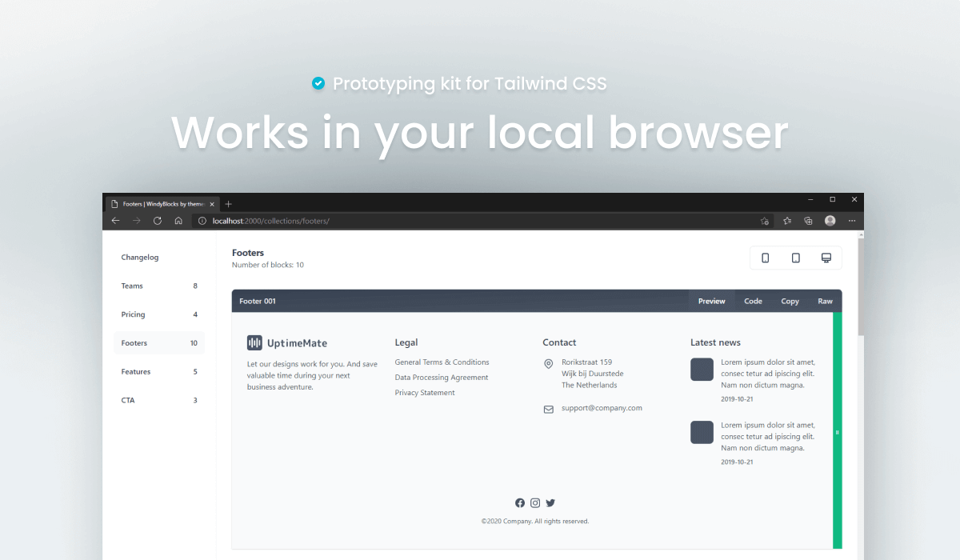Click the browser refresh icon
The image size is (960, 560).
157,220
